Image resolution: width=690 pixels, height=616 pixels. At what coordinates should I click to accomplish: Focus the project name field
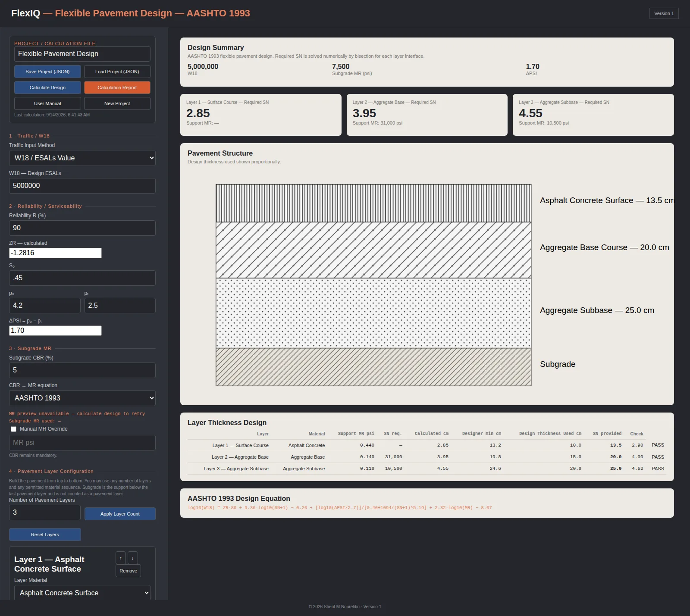coord(82,54)
